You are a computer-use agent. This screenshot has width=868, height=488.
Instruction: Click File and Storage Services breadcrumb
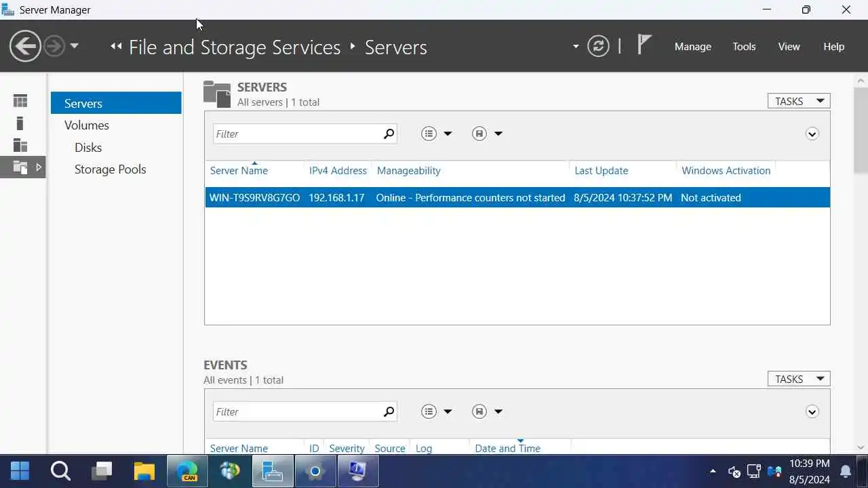coord(235,47)
